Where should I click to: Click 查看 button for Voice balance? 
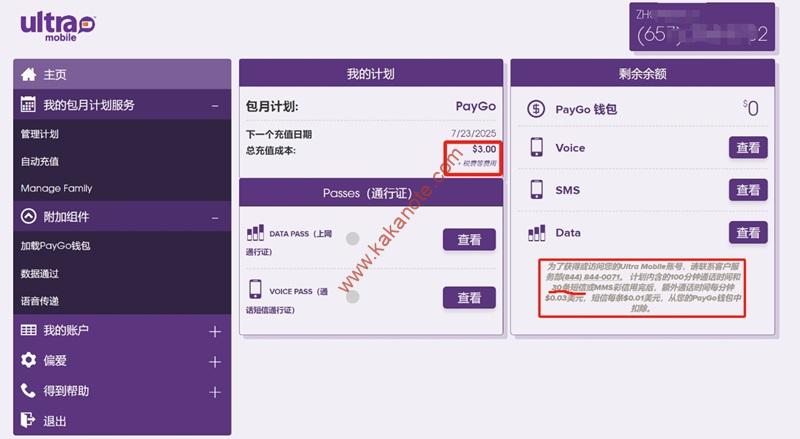click(748, 148)
